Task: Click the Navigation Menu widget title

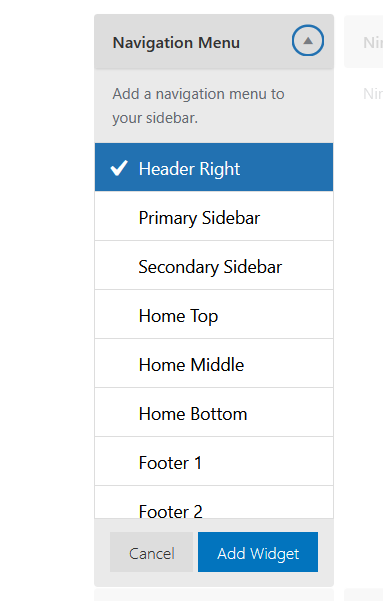Action: point(176,43)
